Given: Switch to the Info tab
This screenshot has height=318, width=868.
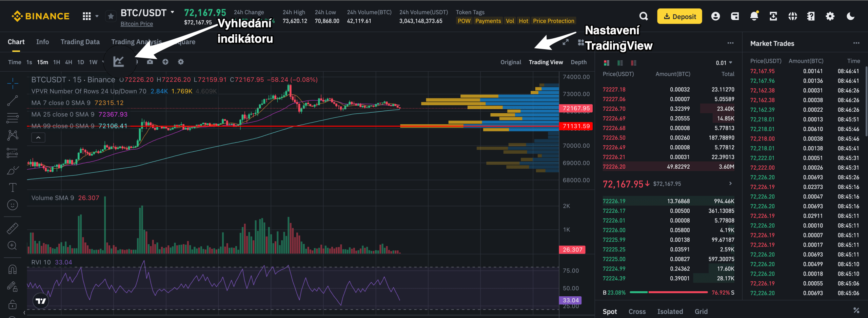Looking at the screenshot, I should click(43, 42).
